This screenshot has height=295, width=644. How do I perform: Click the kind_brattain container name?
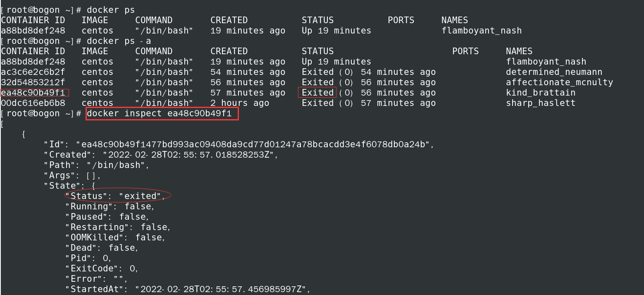click(541, 93)
